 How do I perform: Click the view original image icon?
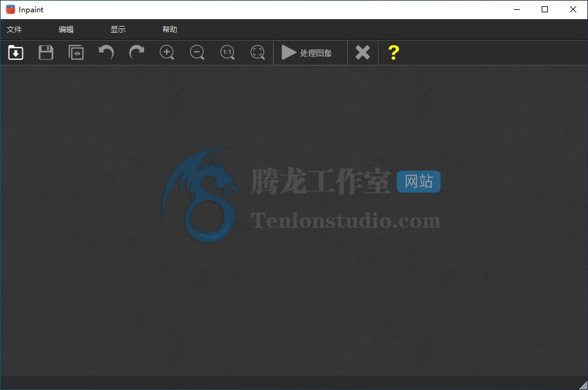76,52
